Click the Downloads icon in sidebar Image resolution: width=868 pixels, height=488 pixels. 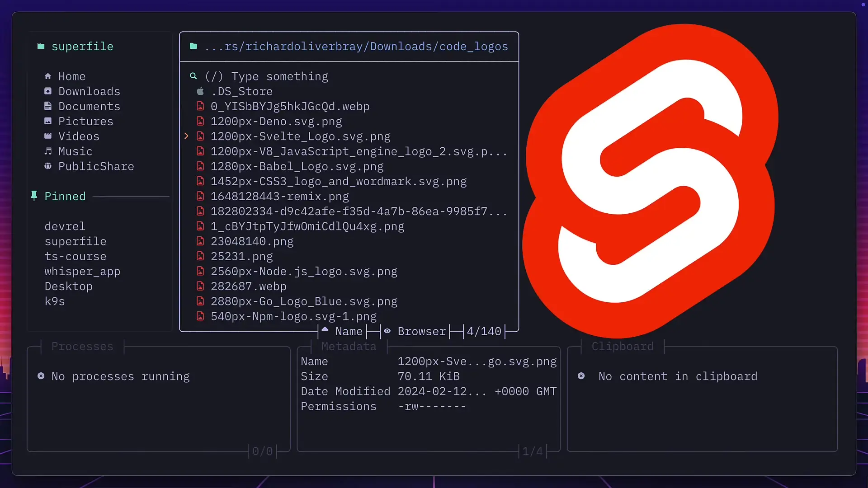pyautogui.click(x=48, y=91)
